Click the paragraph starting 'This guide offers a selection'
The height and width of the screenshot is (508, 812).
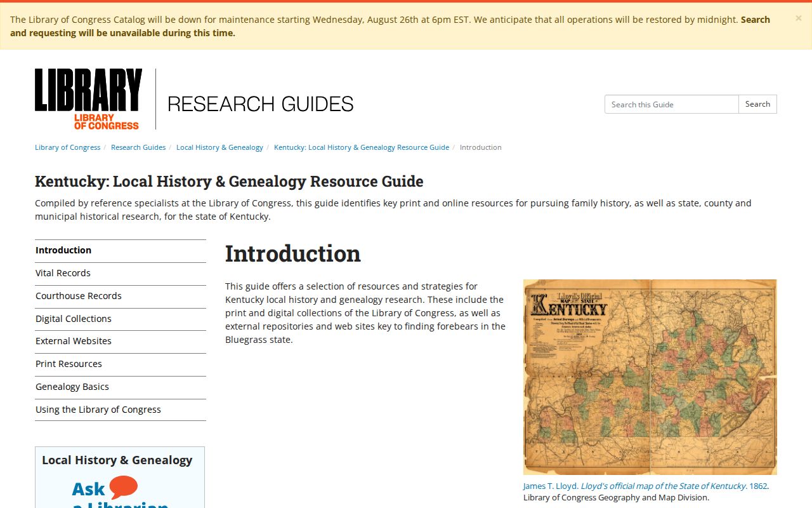[x=365, y=313]
